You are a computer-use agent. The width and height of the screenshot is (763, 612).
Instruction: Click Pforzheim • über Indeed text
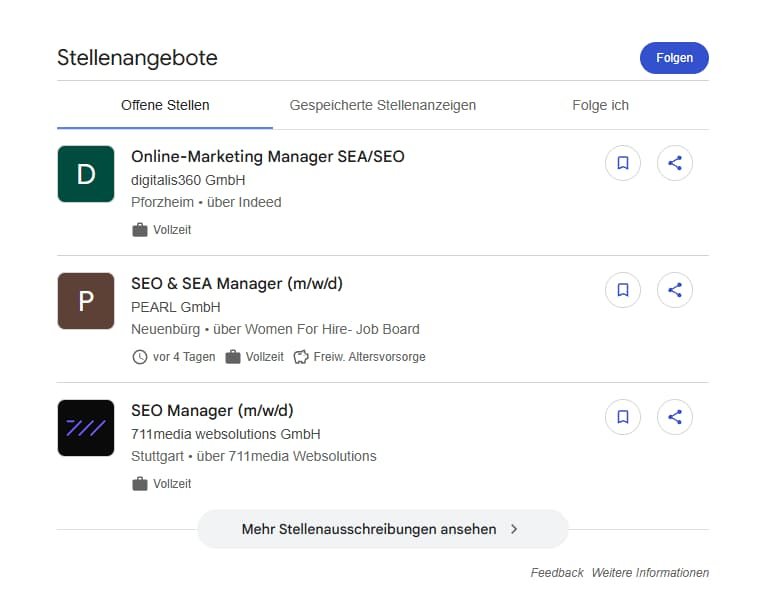206,202
